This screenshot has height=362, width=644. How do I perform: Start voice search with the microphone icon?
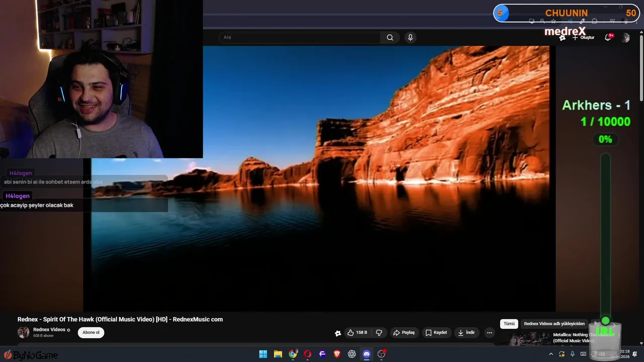click(x=411, y=37)
